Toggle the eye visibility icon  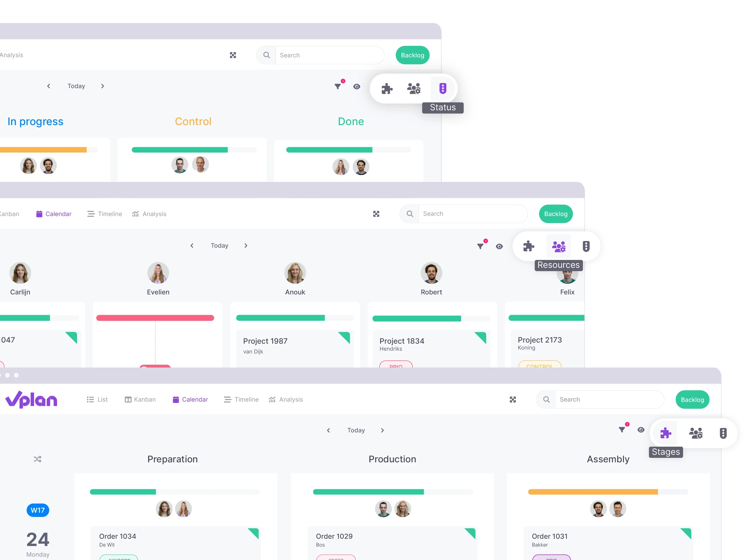click(x=641, y=429)
